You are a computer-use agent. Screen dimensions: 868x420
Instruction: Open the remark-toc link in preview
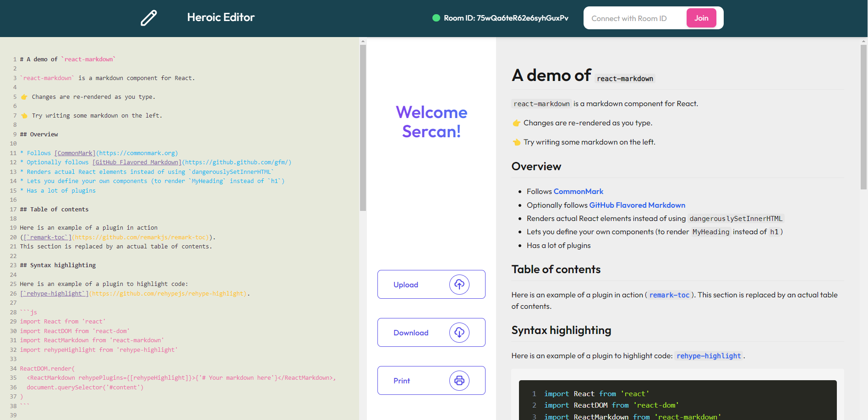669,295
